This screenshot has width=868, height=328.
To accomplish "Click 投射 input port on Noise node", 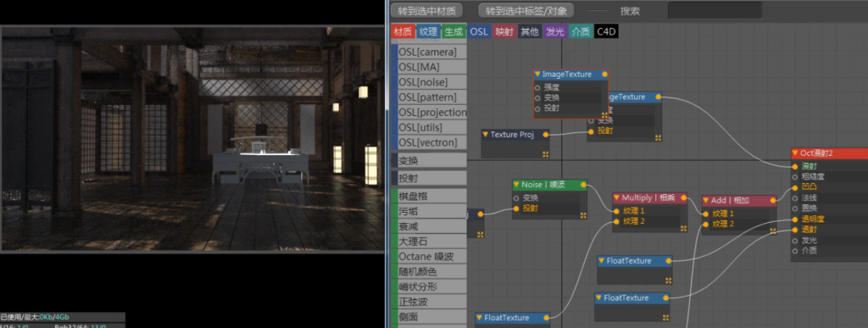I will 516,208.
